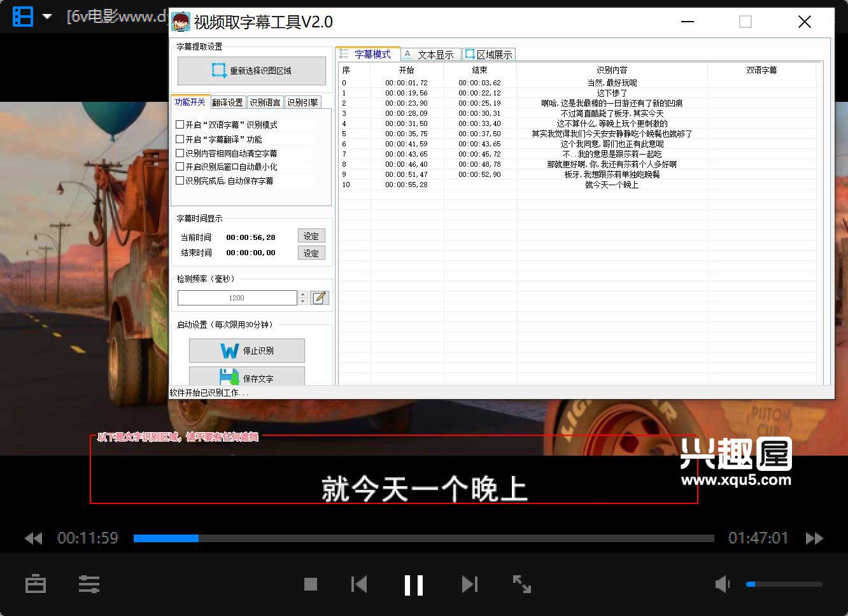Image resolution: width=848 pixels, height=616 pixels.
Task: Click the 开始 column header
Action: coord(407,70)
